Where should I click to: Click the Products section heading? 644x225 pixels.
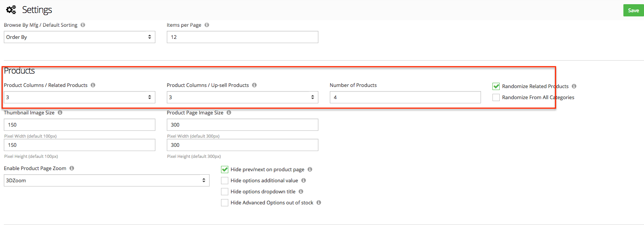point(19,71)
